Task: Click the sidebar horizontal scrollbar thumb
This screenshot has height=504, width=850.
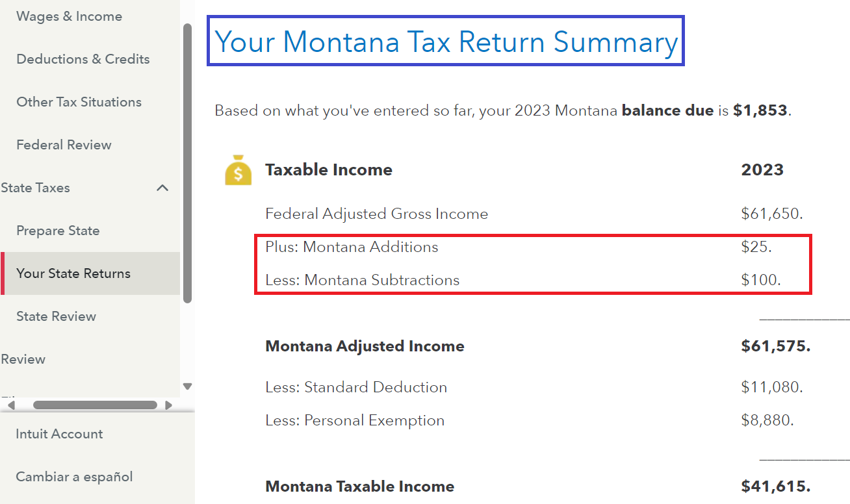Action: coord(95,405)
